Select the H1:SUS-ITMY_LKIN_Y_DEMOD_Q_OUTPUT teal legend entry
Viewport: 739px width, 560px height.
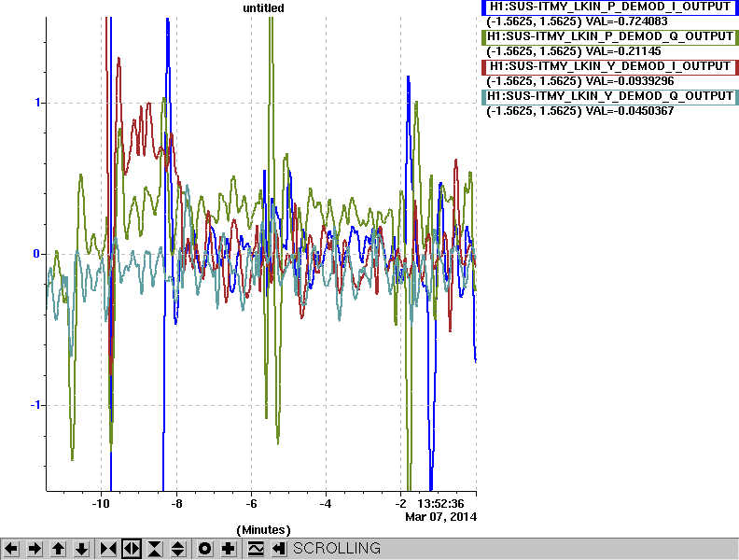tap(609, 96)
